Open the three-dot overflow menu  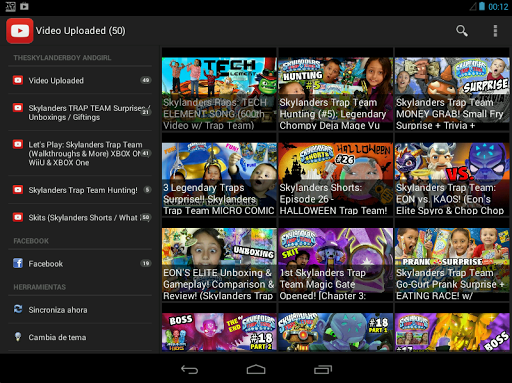coord(495,31)
